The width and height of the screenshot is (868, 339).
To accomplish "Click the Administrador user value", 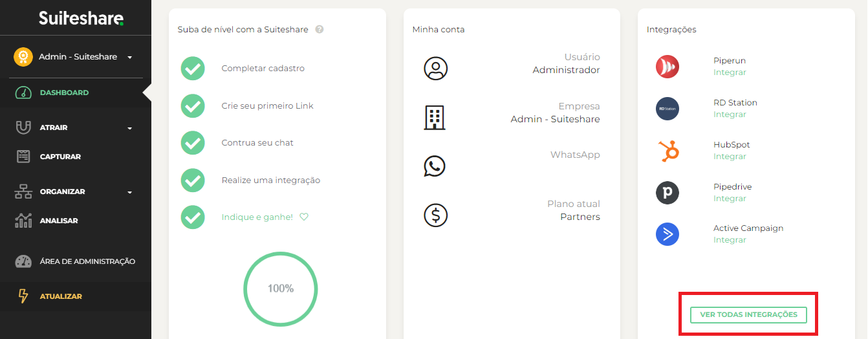I will click(x=566, y=70).
